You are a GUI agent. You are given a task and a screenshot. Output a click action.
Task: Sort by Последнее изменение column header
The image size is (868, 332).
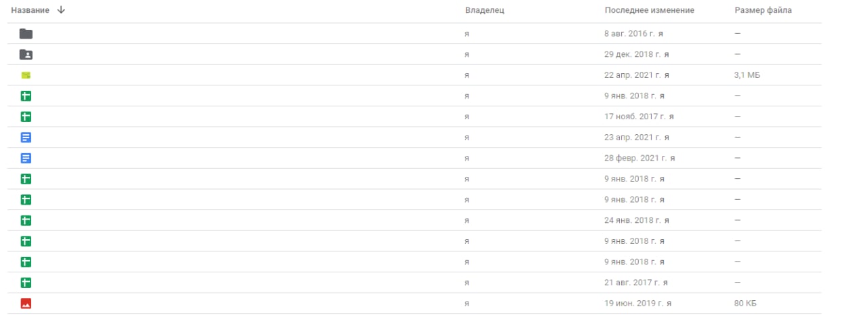click(649, 10)
